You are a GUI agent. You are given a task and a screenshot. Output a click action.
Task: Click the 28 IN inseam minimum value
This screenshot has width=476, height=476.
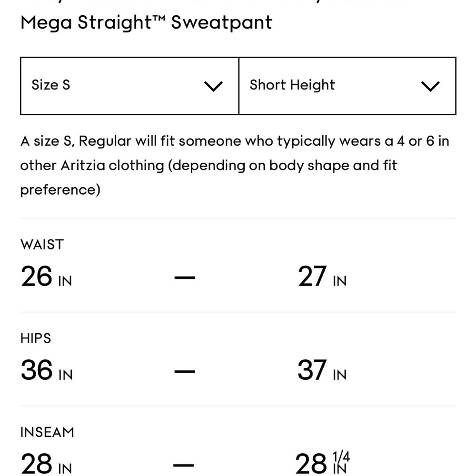tap(46, 464)
